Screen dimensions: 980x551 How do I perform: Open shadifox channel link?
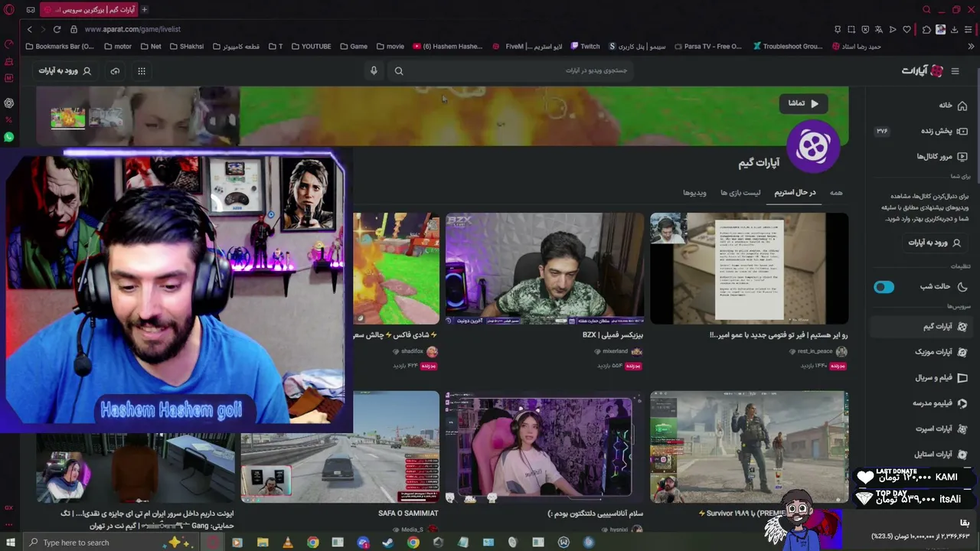(412, 351)
